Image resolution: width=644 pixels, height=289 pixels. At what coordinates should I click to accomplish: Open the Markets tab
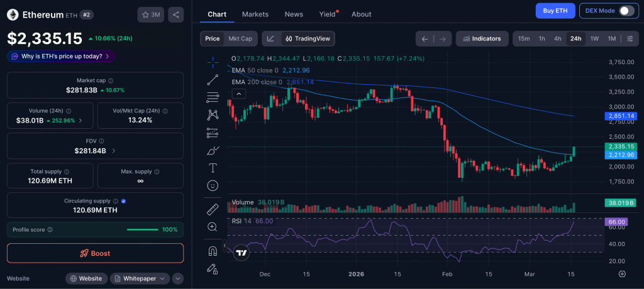click(x=255, y=14)
